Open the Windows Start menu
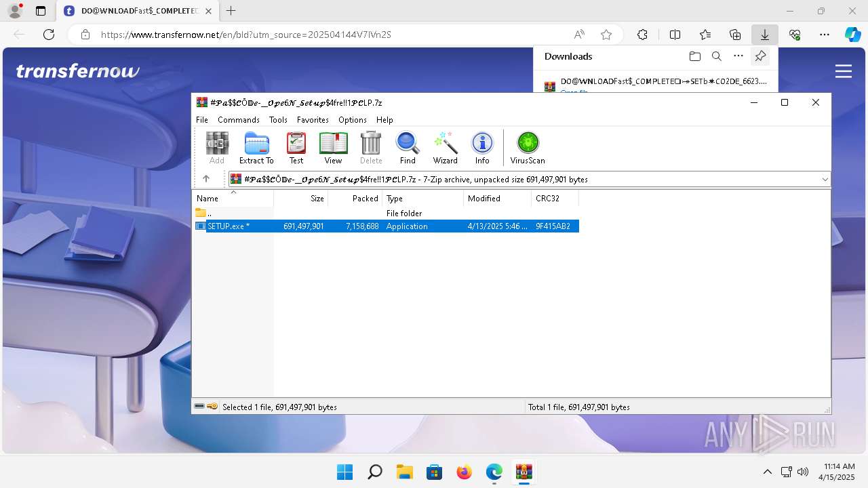 [344, 472]
